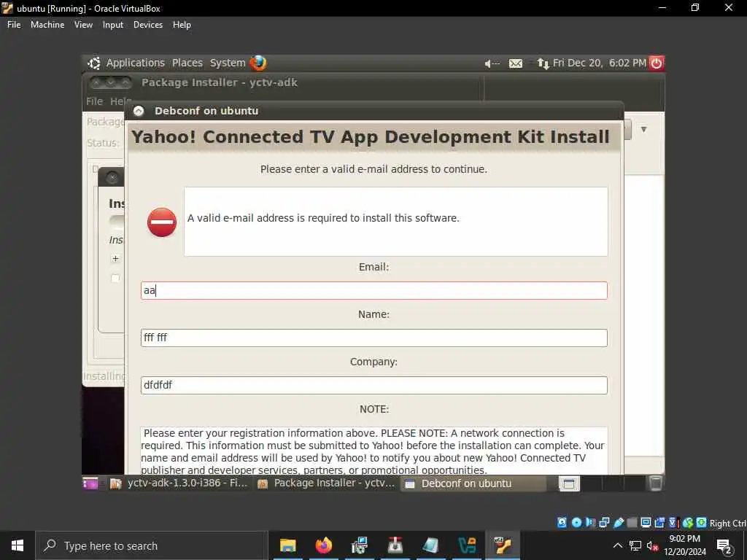This screenshot has width=747, height=560.
Task: Click the workspace switcher icon in bottom panel
Action: click(569, 484)
